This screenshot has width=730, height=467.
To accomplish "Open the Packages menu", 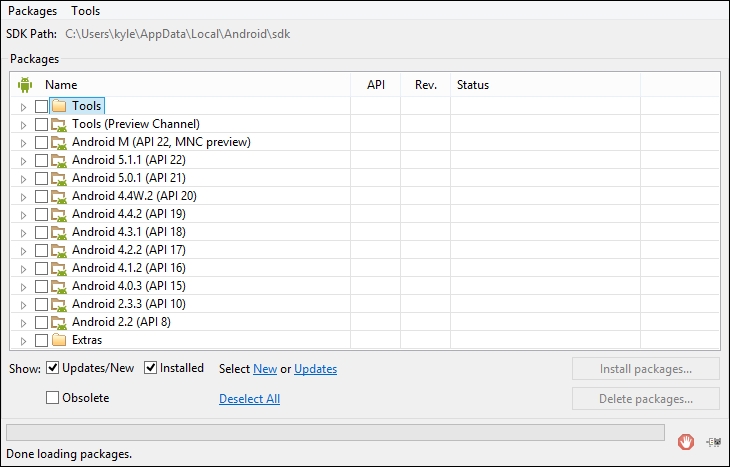I will 33,11.
